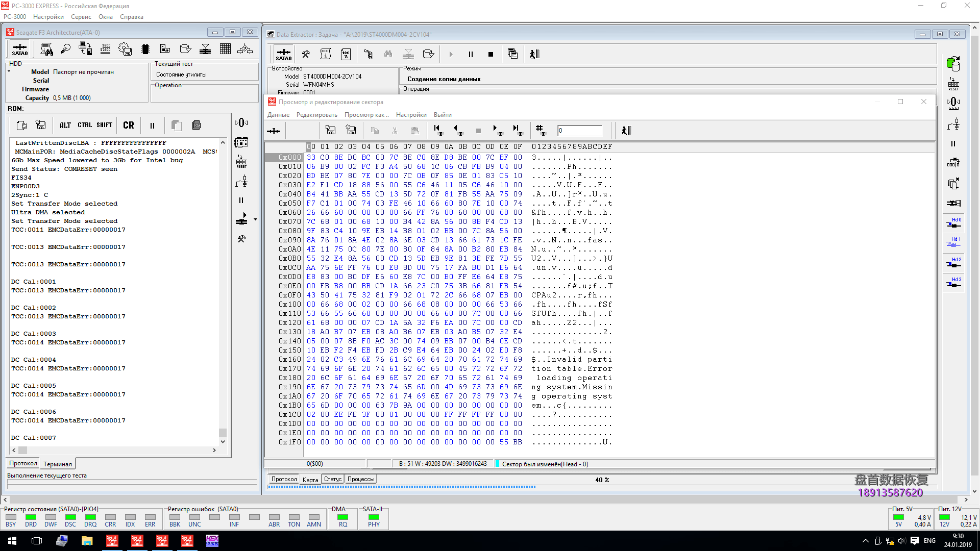This screenshot has width=980, height=551.
Task: Click the flowchart icon in Seagate toolbar
Action: pos(245,49)
